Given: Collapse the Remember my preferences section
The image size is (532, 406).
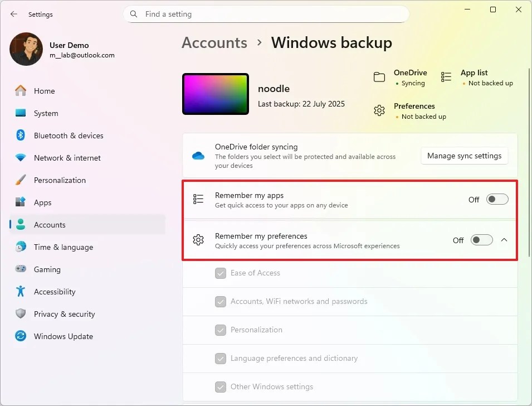Looking at the screenshot, I should 505,240.
